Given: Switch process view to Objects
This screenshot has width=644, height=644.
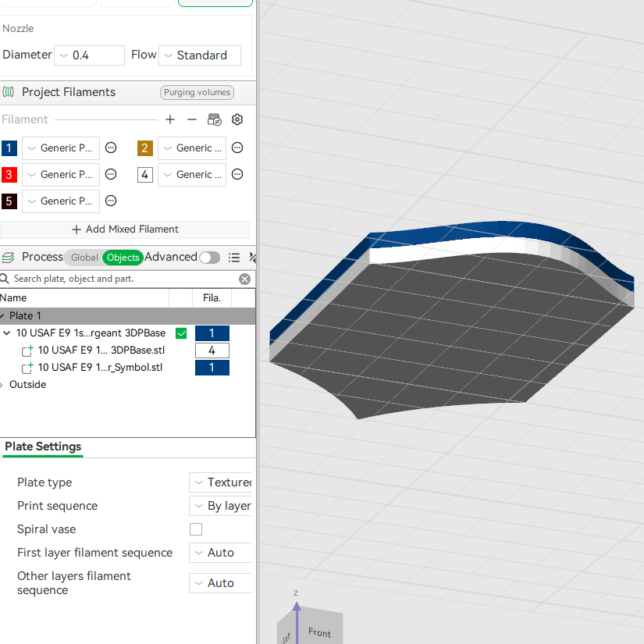Looking at the screenshot, I should 123,258.
